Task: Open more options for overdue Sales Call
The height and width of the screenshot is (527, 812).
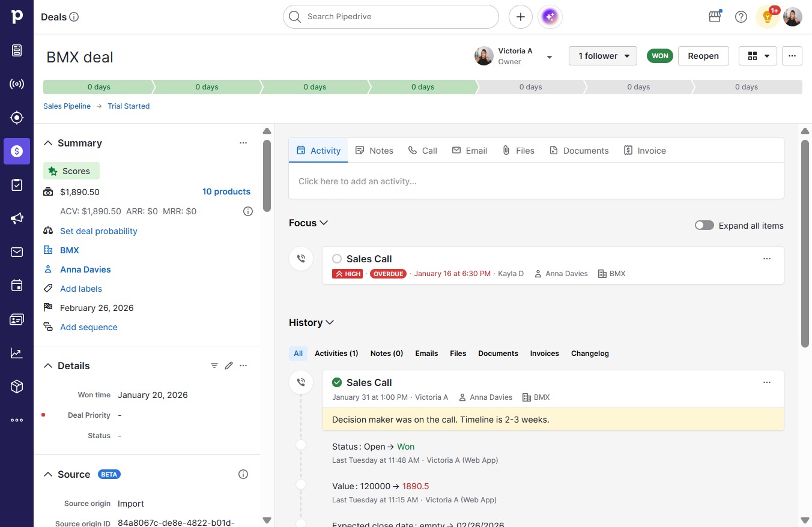Action: 767,259
